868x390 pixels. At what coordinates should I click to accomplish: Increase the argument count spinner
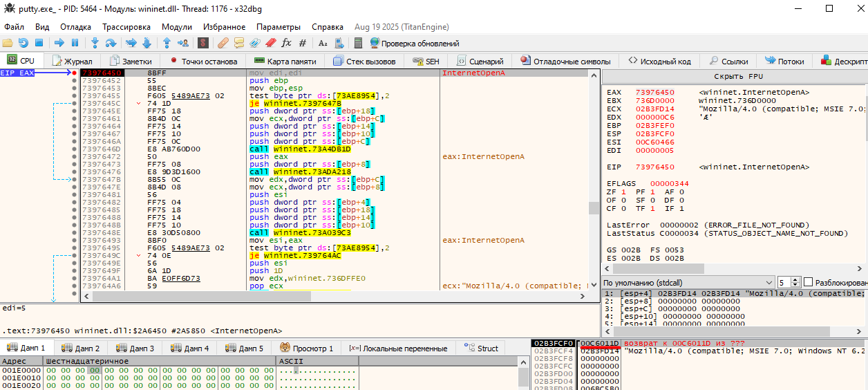pos(795,280)
